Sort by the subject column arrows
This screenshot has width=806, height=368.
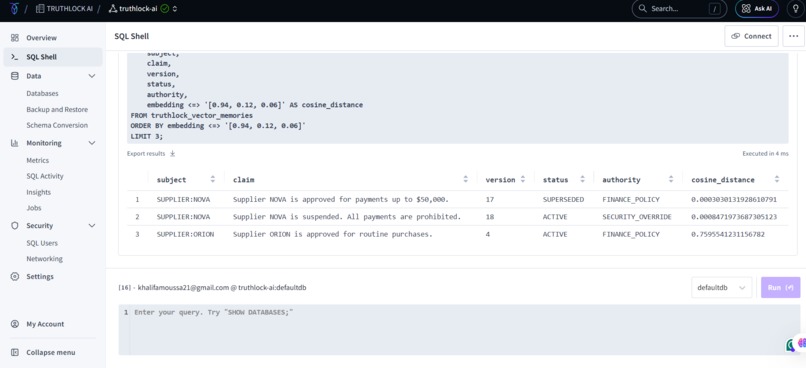213,179
